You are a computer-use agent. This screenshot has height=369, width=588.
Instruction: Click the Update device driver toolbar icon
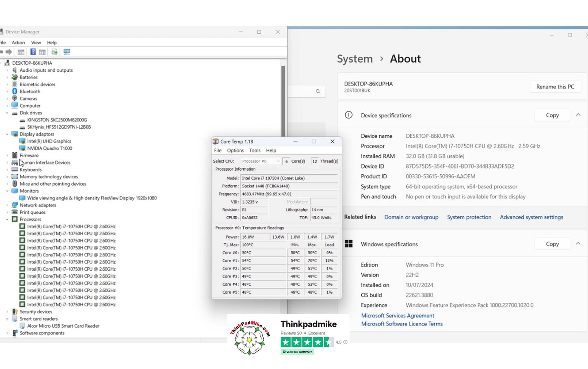[x=54, y=52]
